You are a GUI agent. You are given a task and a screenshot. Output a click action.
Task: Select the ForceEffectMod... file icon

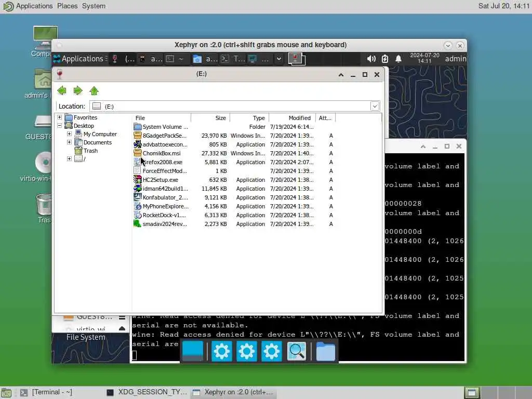137,171
